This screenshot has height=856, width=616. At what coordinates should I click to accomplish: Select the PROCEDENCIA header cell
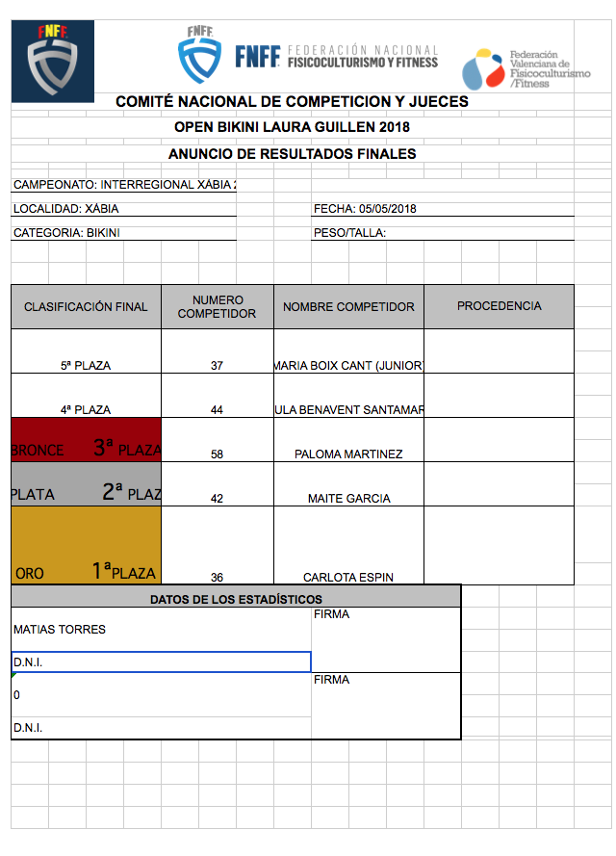click(499, 307)
